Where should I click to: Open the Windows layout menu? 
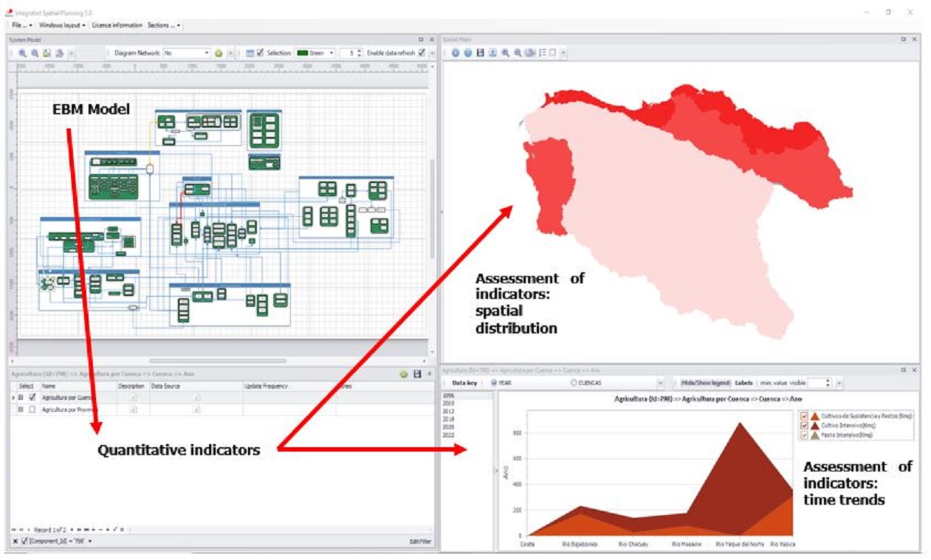(x=62, y=25)
